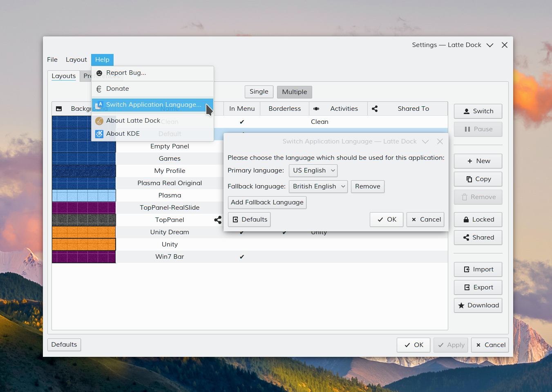The image size is (552, 392).
Task: Open the Primary language dropdown
Action: 313,170
